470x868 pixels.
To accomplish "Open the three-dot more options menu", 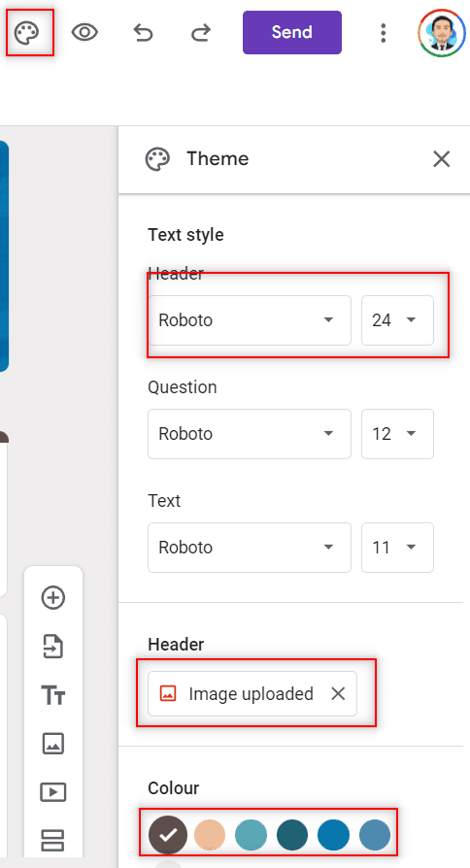I will click(x=383, y=33).
